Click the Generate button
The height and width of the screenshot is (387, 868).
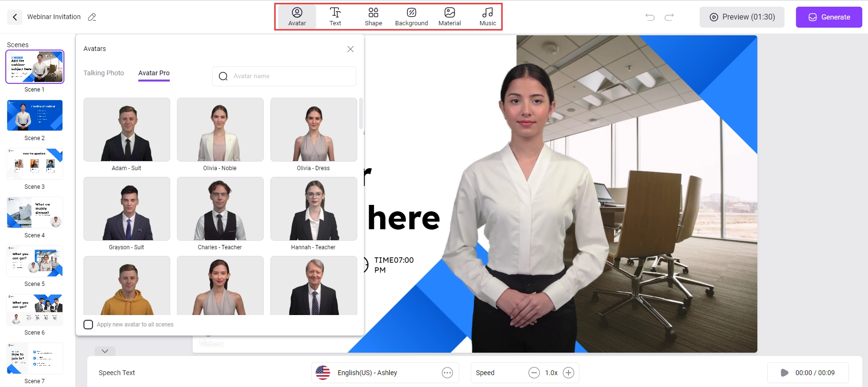point(829,17)
